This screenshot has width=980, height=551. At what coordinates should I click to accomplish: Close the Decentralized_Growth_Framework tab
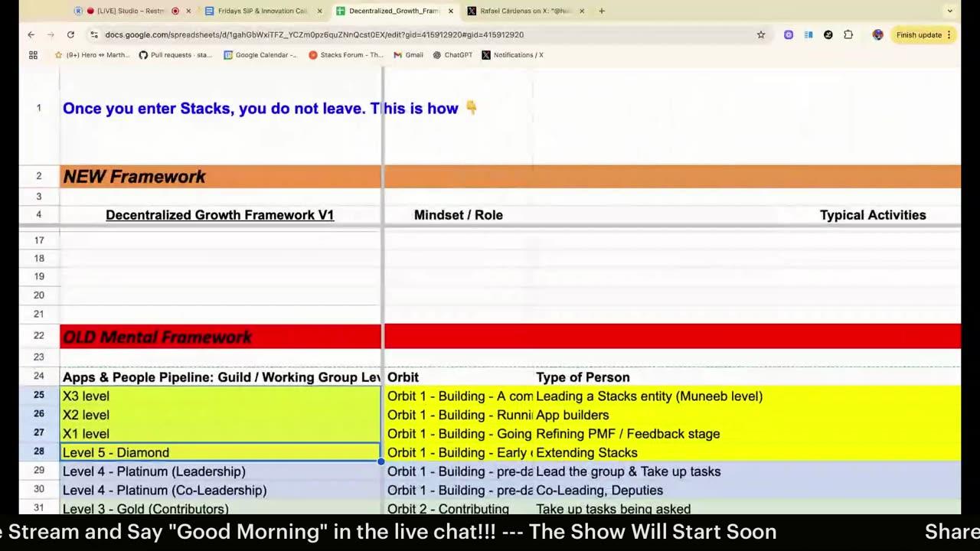coord(450,11)
